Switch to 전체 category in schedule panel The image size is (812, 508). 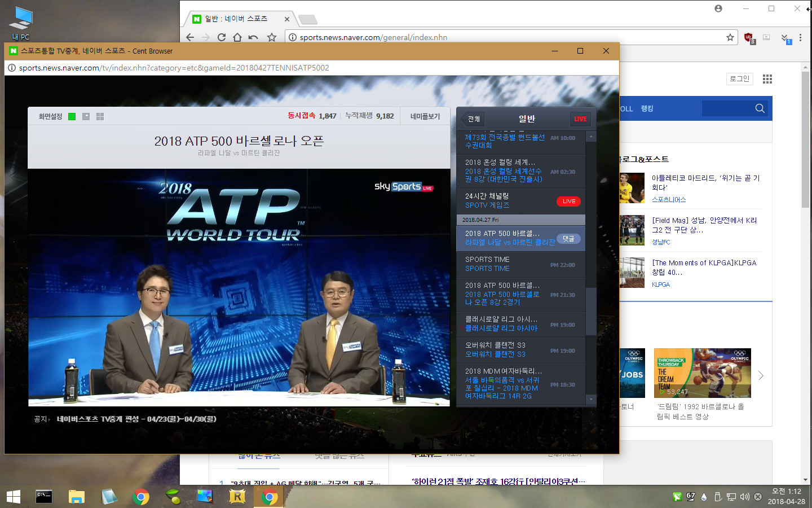coord(474,119)
